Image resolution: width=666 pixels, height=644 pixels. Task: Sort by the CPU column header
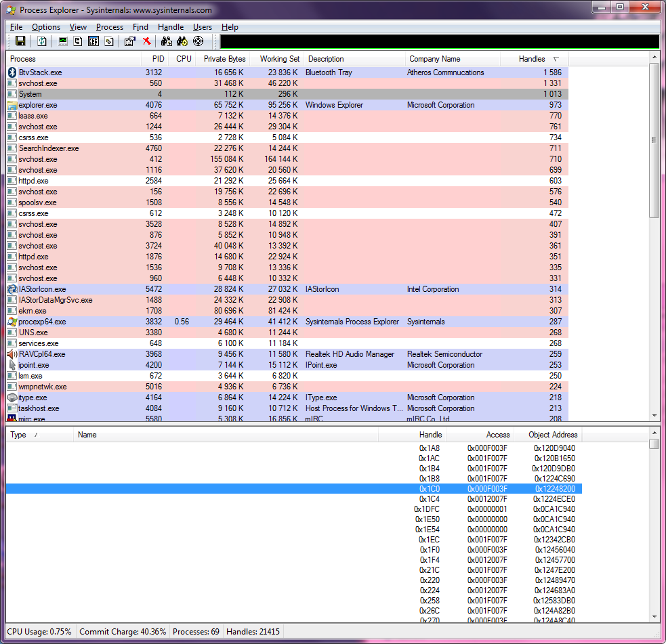pos(183,59)
